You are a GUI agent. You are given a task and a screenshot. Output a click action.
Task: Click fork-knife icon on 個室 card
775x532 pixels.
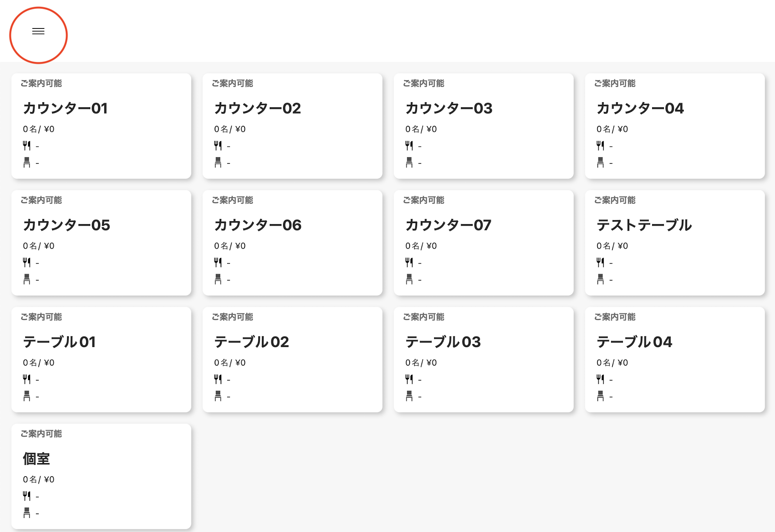(27, 496)
